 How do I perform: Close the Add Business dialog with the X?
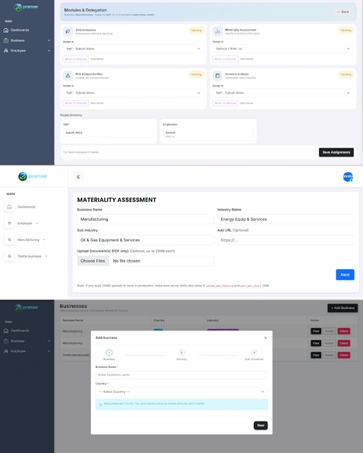(x=265, y=338)
